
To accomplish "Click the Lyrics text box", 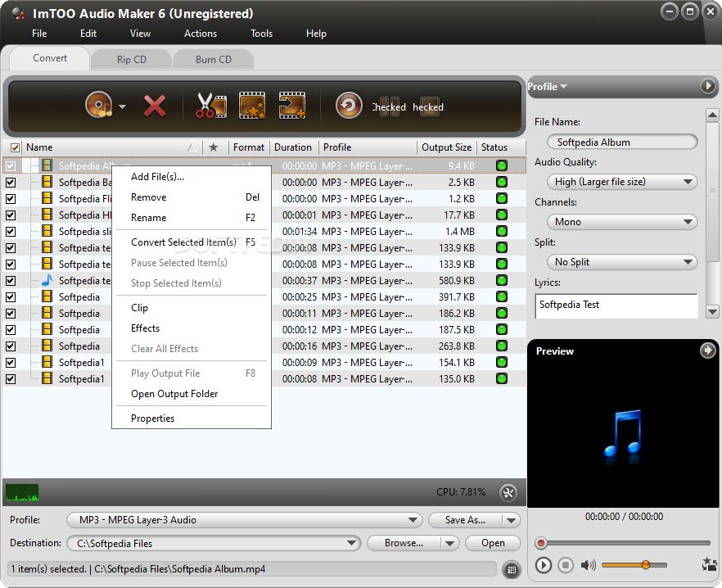I will pos(616,306).
